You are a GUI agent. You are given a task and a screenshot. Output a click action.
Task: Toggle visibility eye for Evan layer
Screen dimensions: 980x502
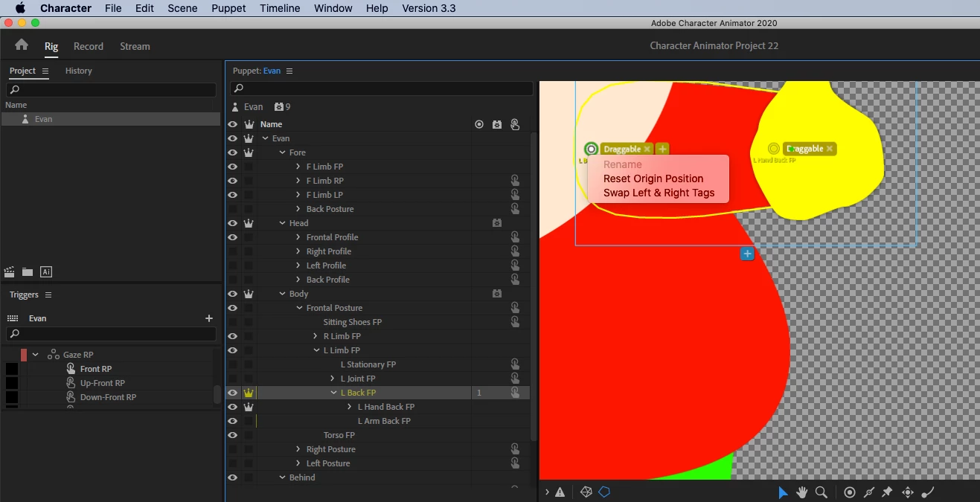click(x=232, y=138)
